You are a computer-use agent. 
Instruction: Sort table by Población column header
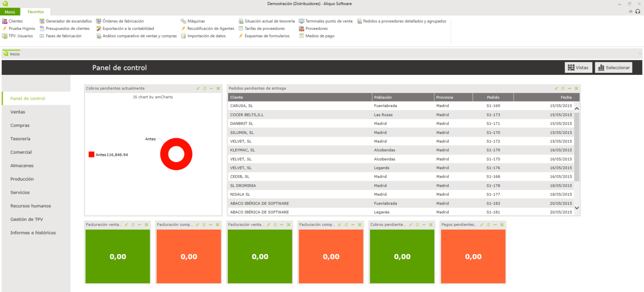(x=403, y=97)
